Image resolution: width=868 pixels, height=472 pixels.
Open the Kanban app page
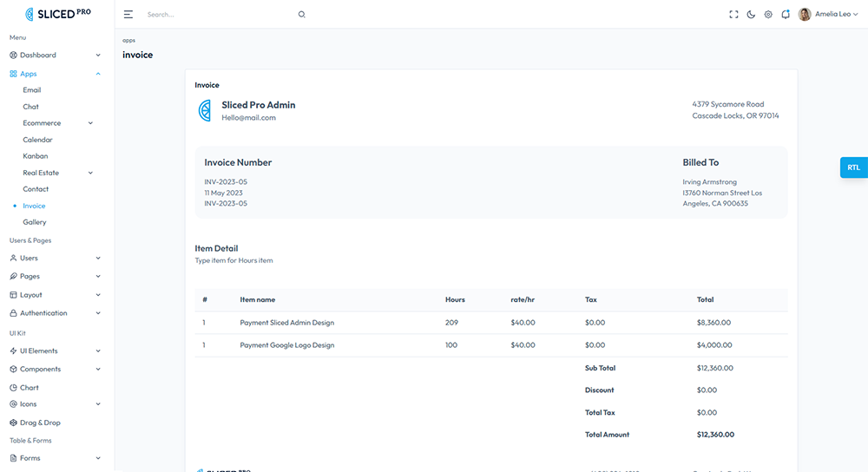click(x=36, y=156)
